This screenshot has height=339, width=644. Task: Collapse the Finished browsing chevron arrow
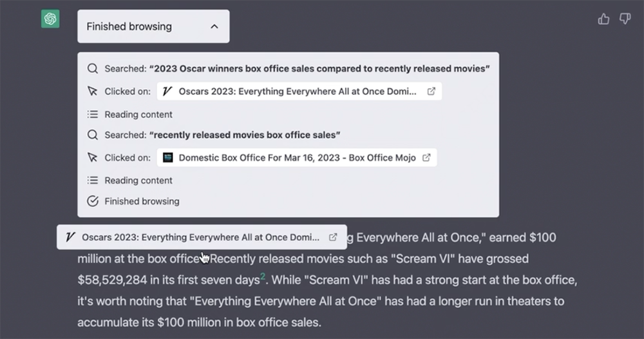[x=214, y=26]
